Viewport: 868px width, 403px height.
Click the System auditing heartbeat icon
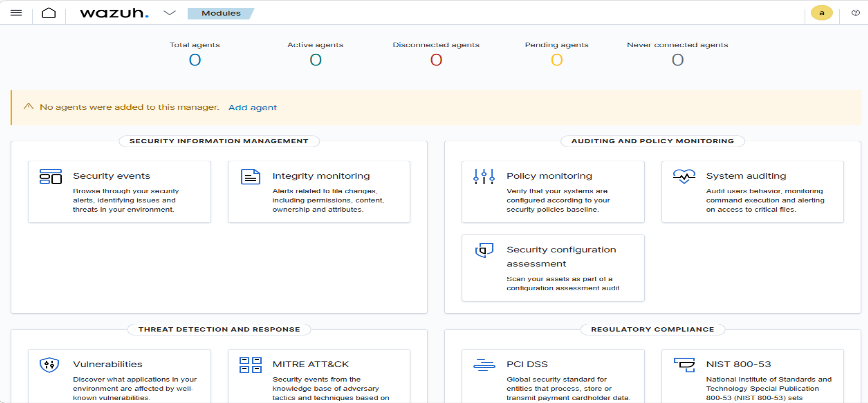click(x=684, y=176)
